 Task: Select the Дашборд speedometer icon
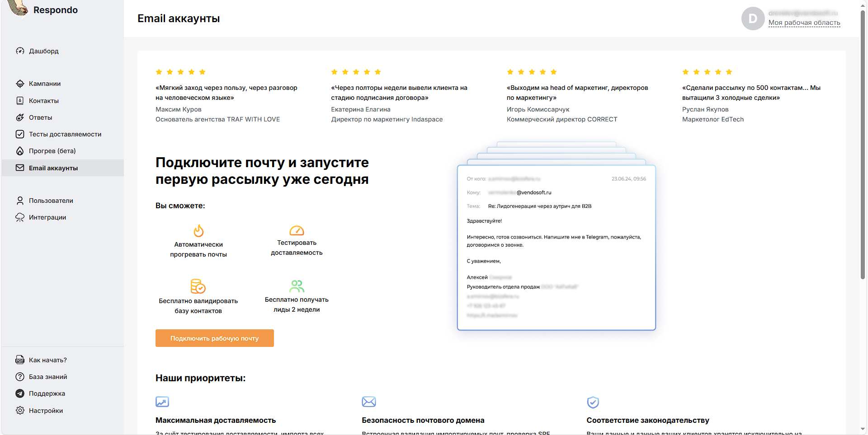coord(20,51)
